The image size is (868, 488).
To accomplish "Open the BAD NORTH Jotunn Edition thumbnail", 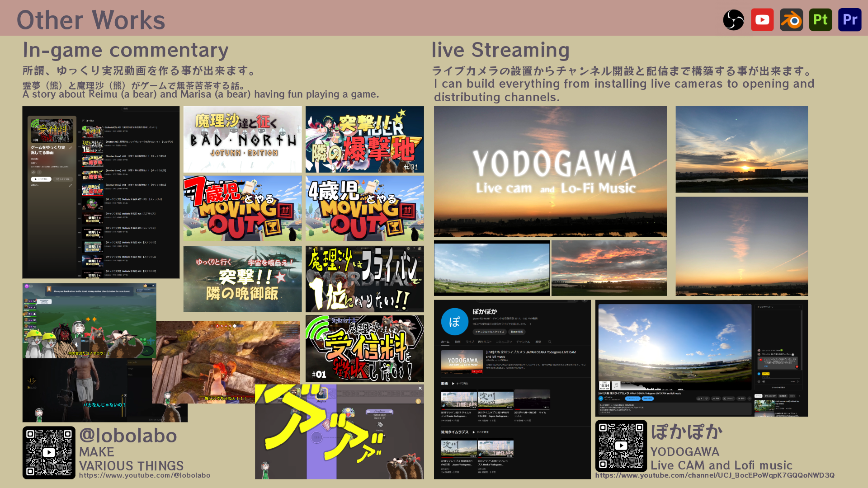I will point(242,139).
